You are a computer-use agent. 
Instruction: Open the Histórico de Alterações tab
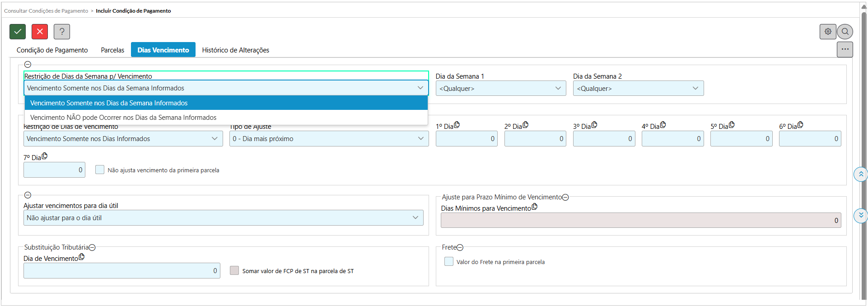[235, 50]
